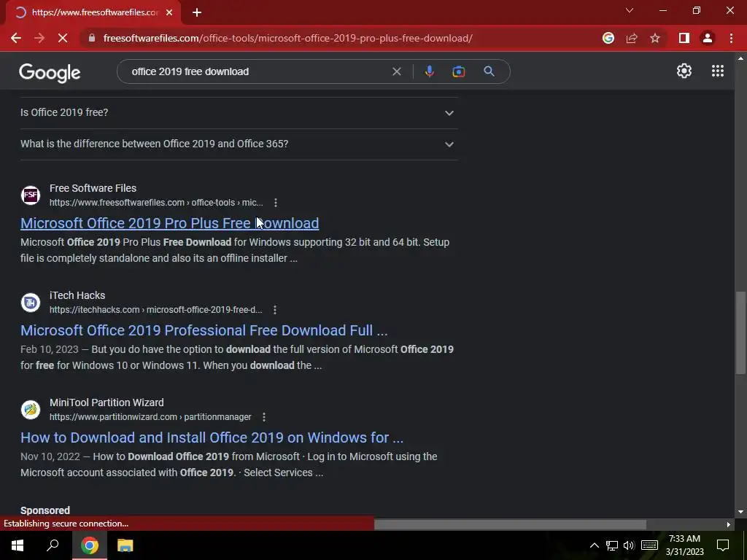Screen dimensions: 747x560
Task: Click the freesoftwarefiles.com URL breadcrumb
Action: (x=156, y=203)
